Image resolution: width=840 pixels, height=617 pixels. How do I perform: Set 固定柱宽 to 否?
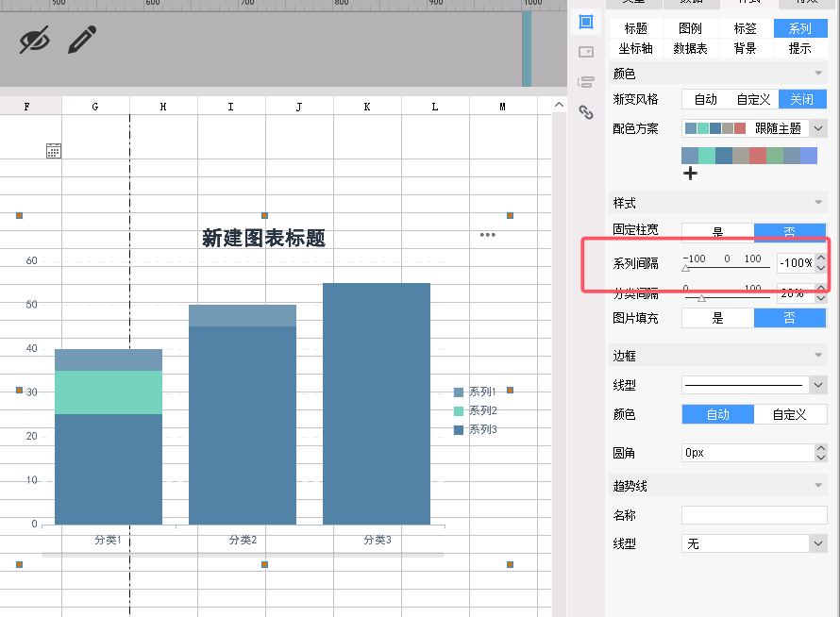[x=790, y=231]
